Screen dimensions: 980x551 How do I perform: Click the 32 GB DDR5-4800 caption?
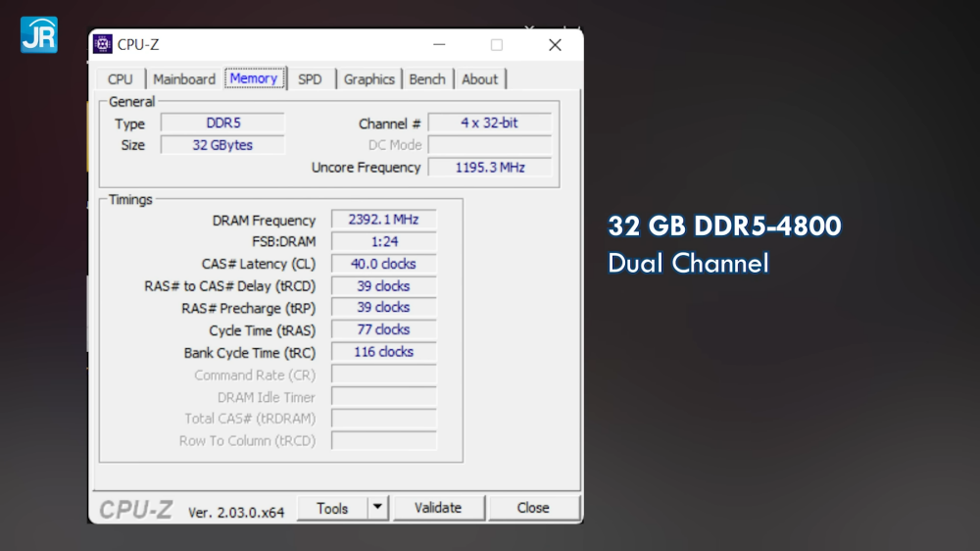coord(725,225)
